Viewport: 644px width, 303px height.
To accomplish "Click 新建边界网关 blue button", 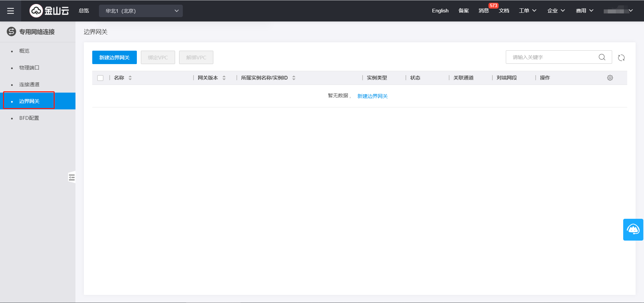I will click(114, 57).
